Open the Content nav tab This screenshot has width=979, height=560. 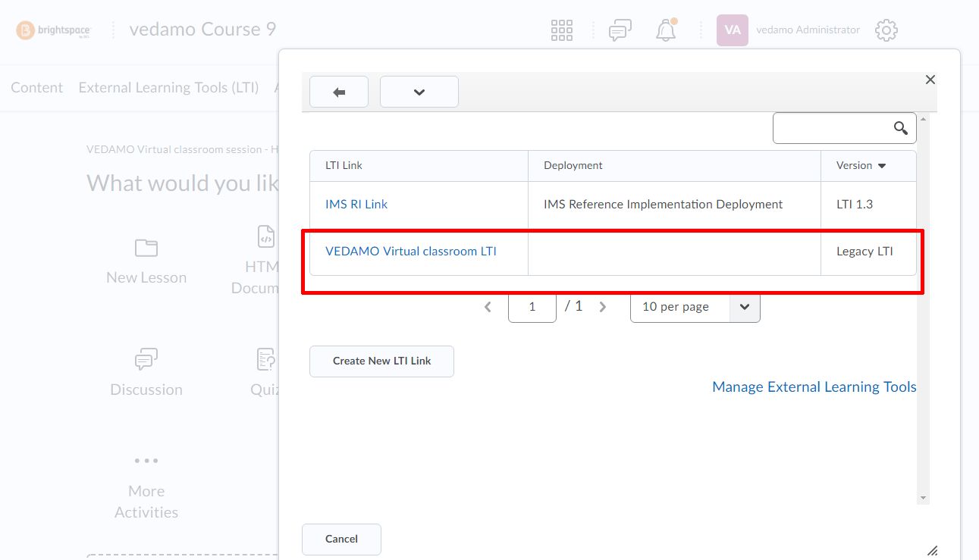36,88
